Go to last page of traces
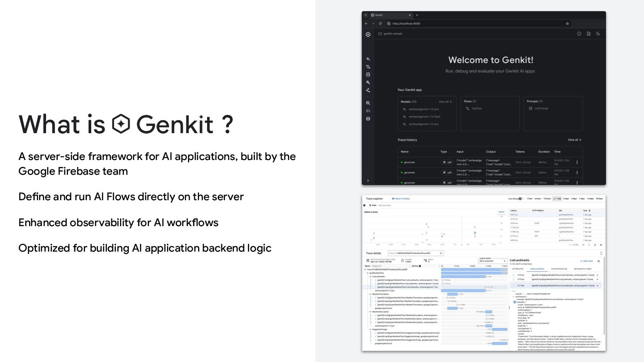This screenshot has width=644, height=362. 601,245
